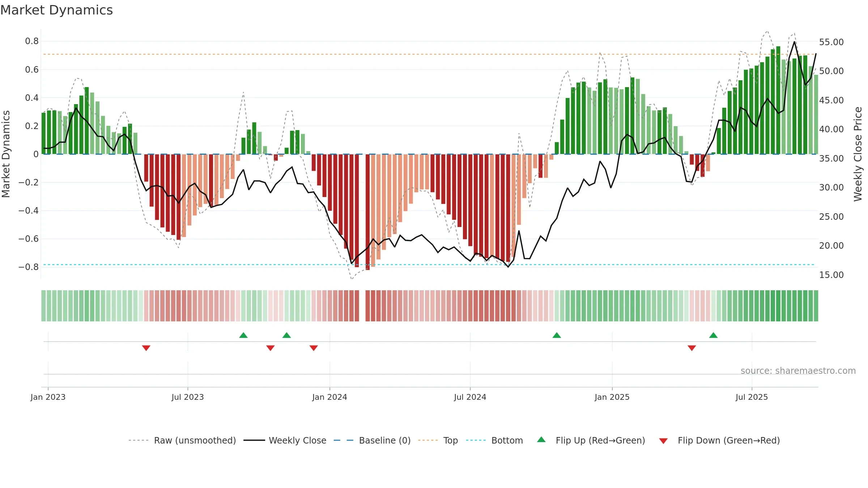
Task: Click the 55.00 price axis label
Action: pos(831,42)
